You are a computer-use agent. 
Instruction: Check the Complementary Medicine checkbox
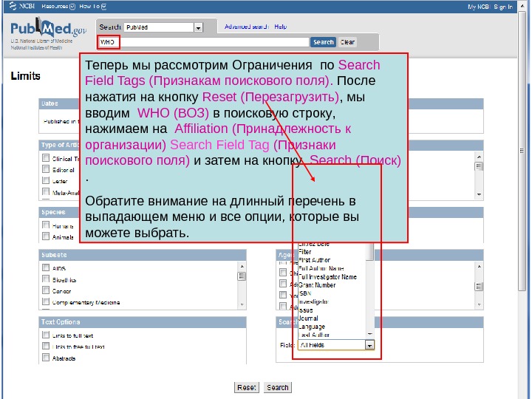[x=46, y=301]
